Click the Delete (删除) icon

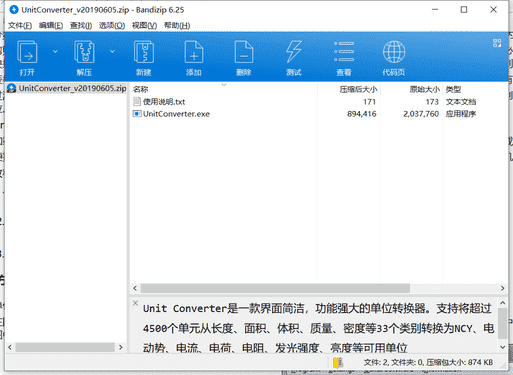(244, 52)
